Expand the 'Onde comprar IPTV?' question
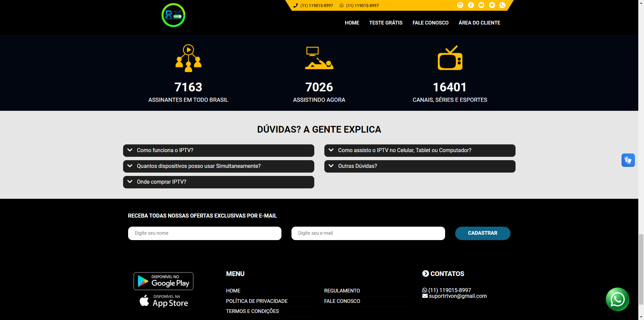644x320 pixels. (218, 182)
